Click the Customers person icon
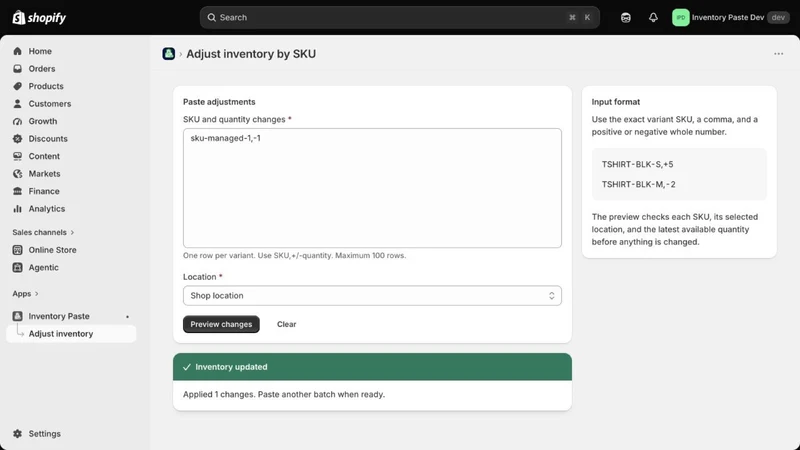 (x=17, y=104)
